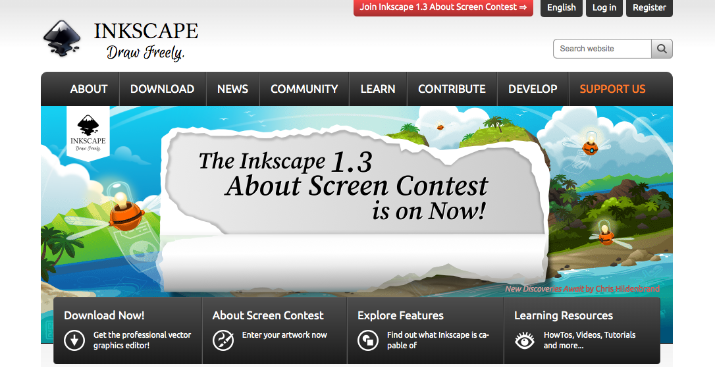Screen dimensions: 715x367
Task: Click Join Inkscape 1.3 About Screen Contest button
Action: [443, 7]
